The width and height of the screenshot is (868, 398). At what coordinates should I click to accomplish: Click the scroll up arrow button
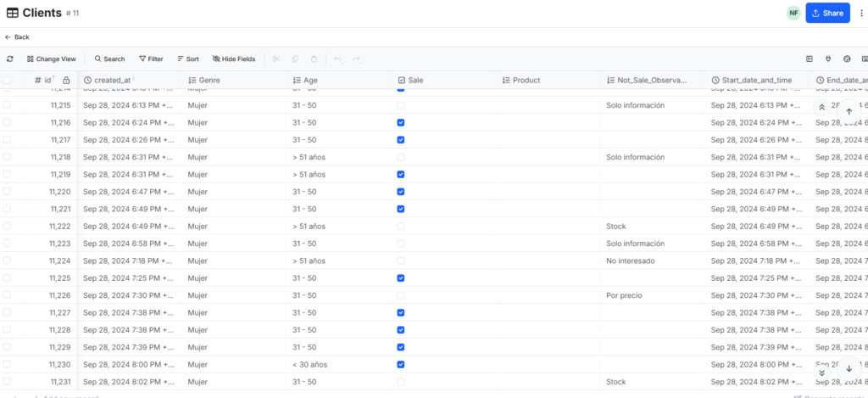pyautogui.click(x=849, y=111)
